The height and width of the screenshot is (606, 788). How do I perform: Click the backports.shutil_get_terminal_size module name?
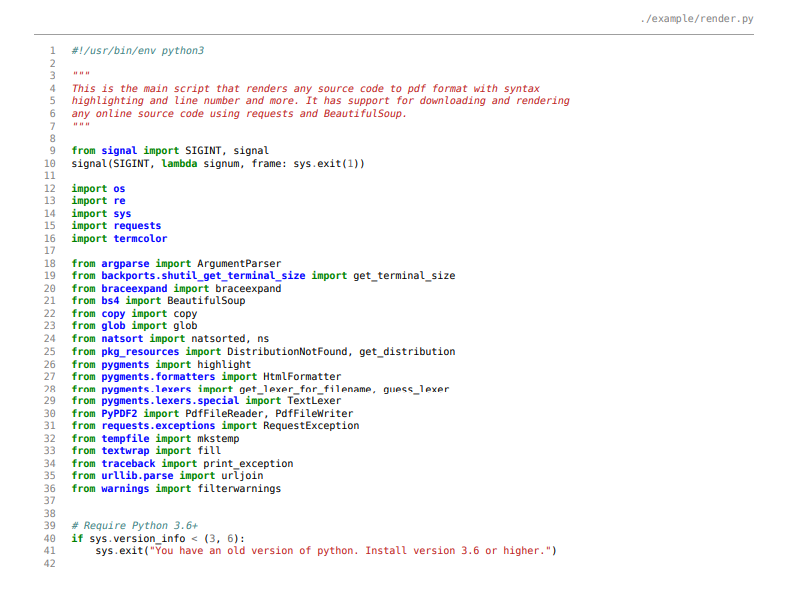click(203, 276)
